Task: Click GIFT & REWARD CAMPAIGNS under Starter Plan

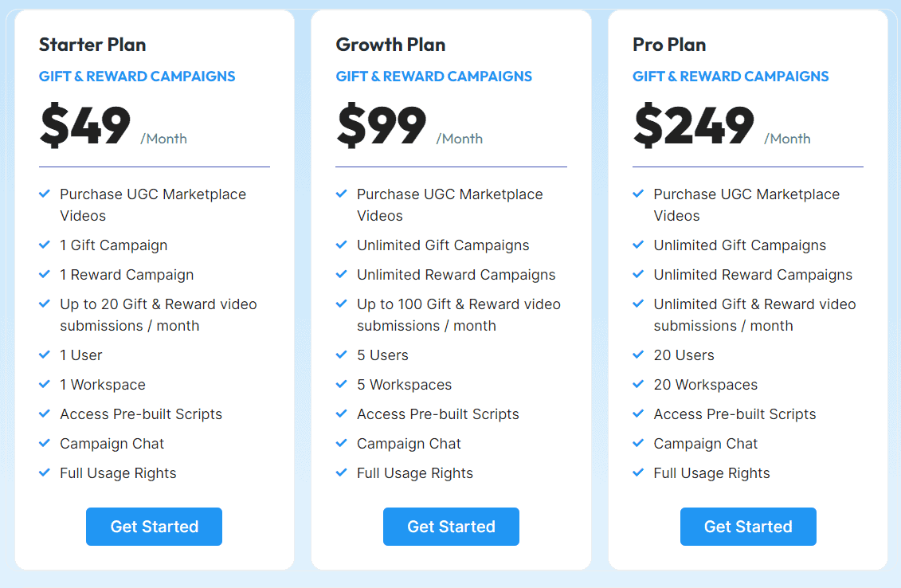Action: (137, 76)
